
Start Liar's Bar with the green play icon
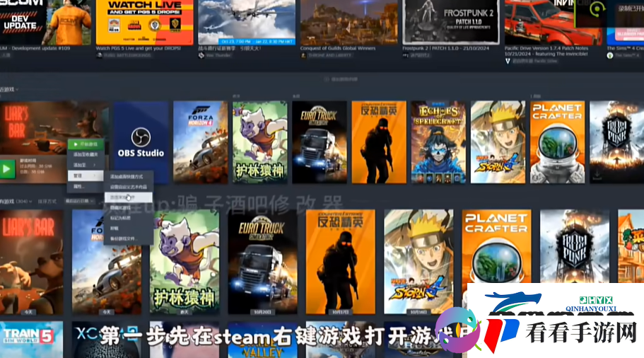(7, 169)
